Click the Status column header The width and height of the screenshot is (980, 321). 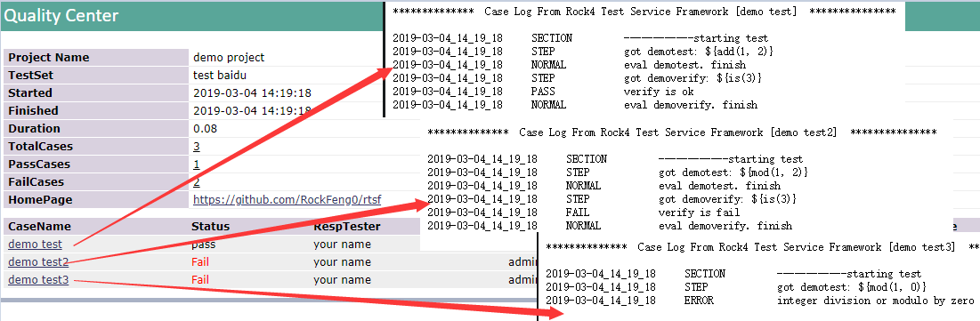coord(210,226)
